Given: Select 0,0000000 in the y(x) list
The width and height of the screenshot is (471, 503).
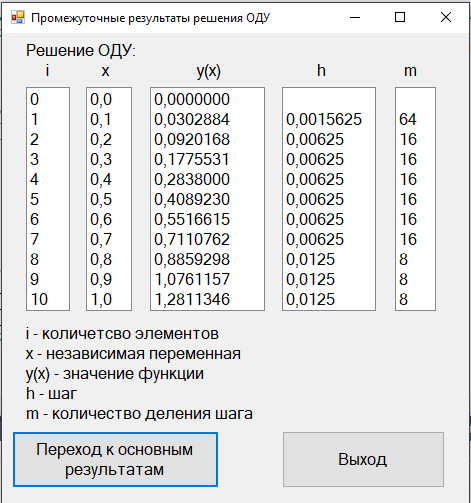Looking at the screenshot, I should point(192,99).
